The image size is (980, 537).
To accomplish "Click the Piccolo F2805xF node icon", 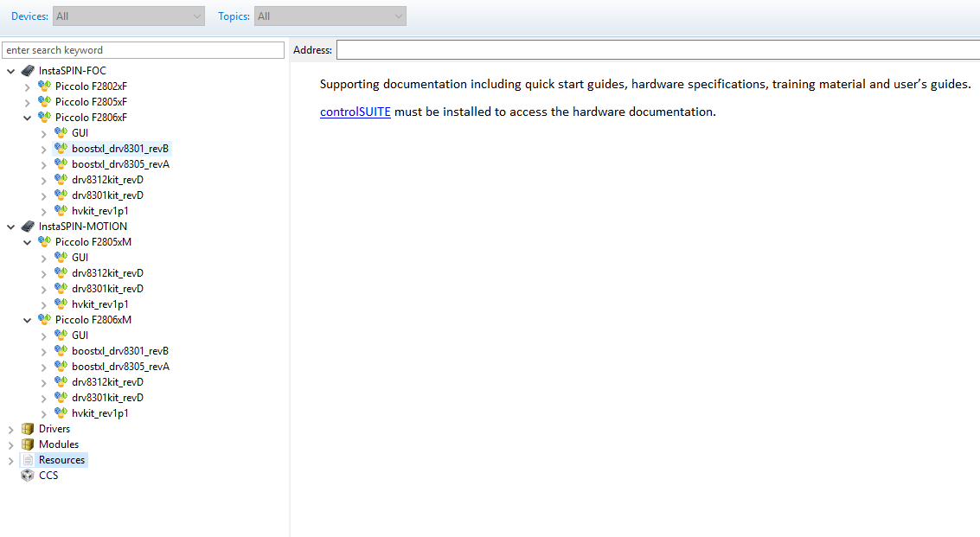I will (x=44, y=101).
